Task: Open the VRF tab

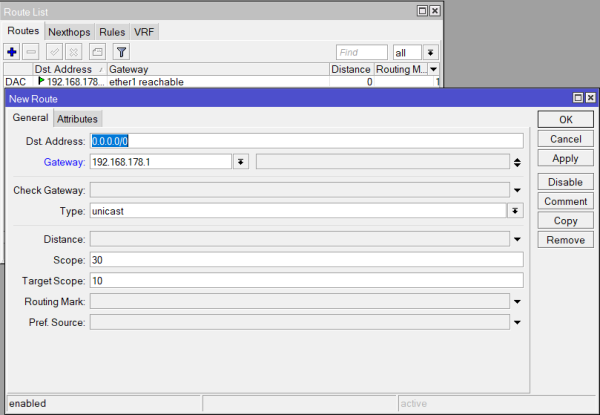Action: point(145,32)
